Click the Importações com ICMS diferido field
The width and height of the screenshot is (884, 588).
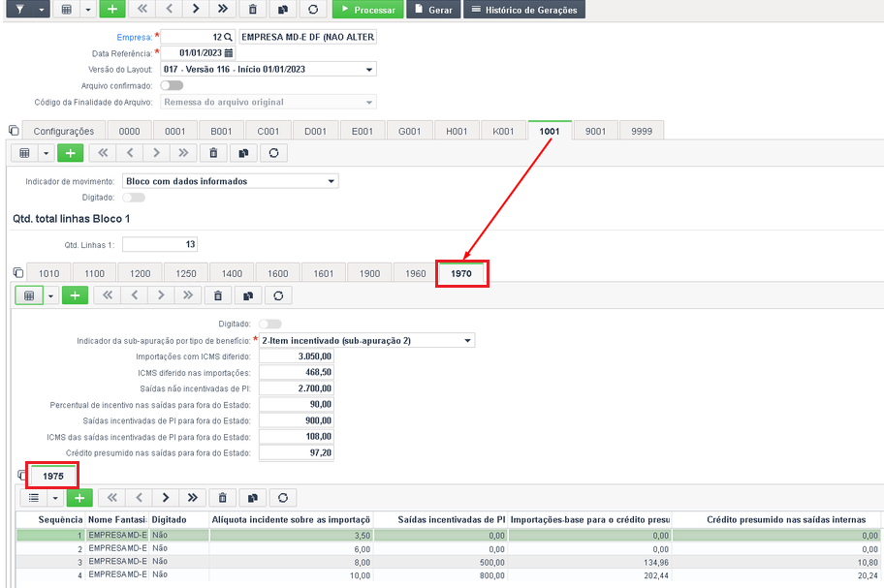297,356
